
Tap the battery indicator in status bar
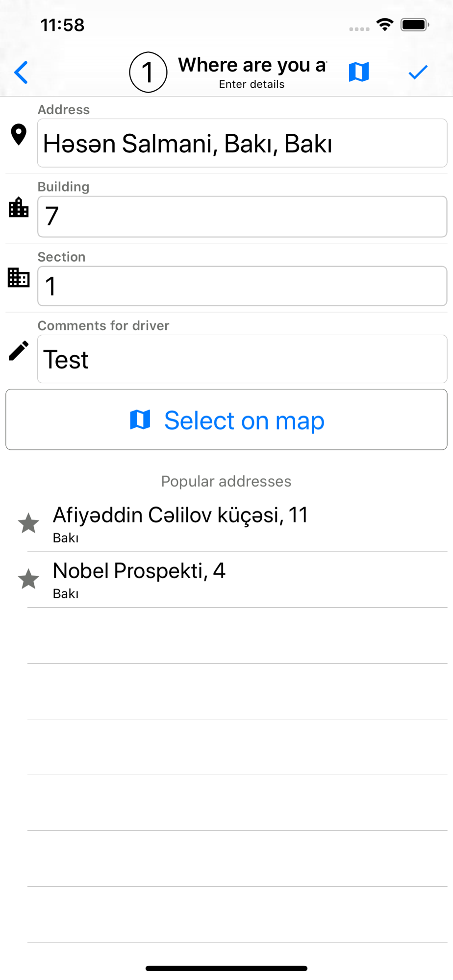(x=415, y=24)
